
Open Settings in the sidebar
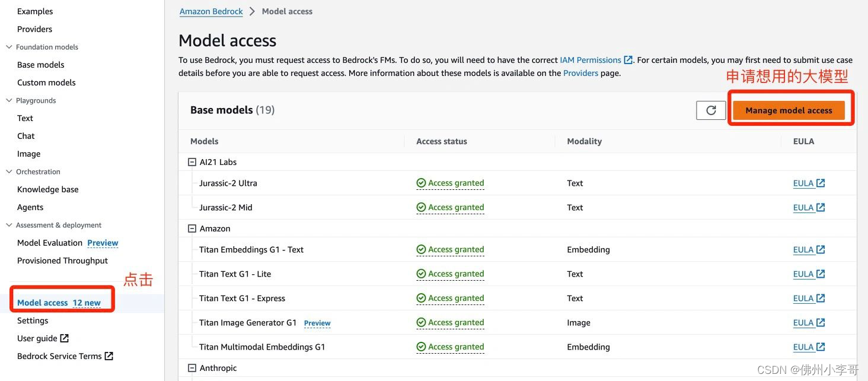(33, 320)
